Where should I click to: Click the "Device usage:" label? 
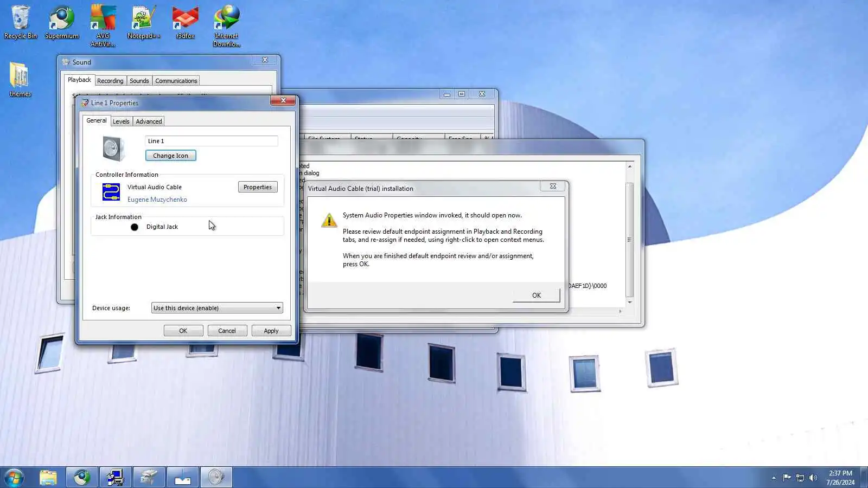click(111, 308)
